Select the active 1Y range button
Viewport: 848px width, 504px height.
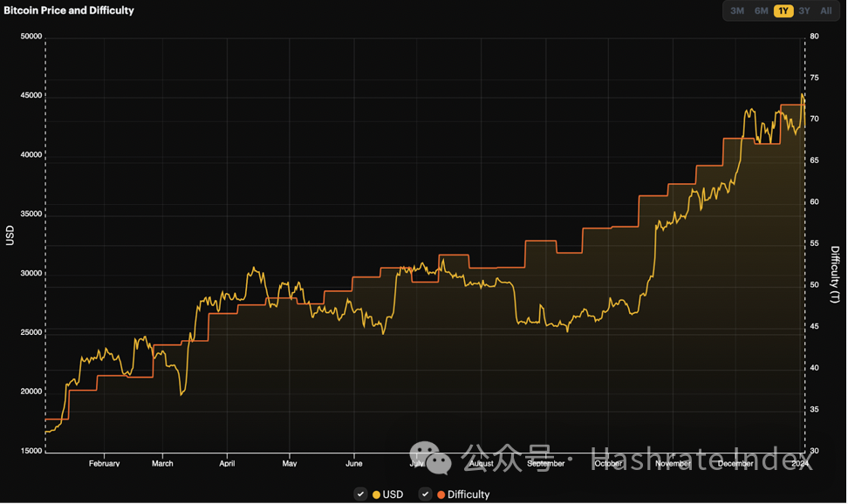(783, 11)
